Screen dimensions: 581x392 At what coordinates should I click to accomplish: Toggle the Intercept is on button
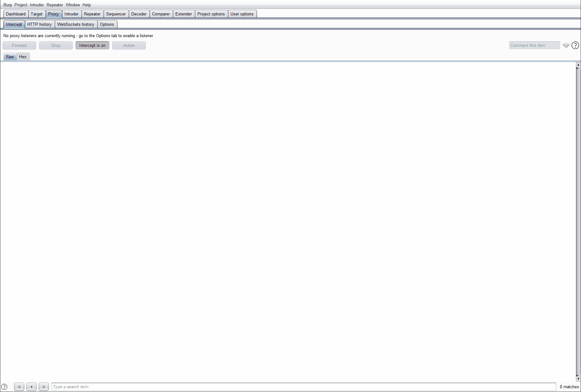[x=92, y=45]
